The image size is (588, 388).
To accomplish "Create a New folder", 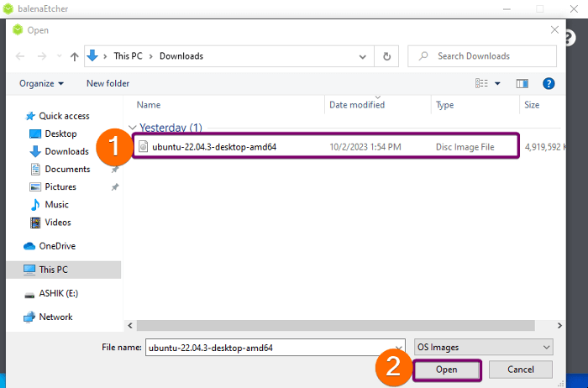I will (x=108, y=83).
